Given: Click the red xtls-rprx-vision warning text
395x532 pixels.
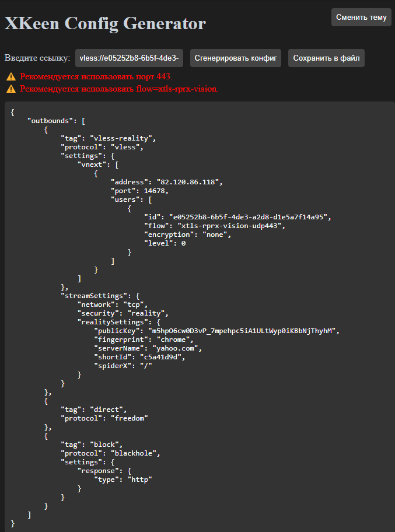Looking at the screenshot, I should (x=119, y=89).
